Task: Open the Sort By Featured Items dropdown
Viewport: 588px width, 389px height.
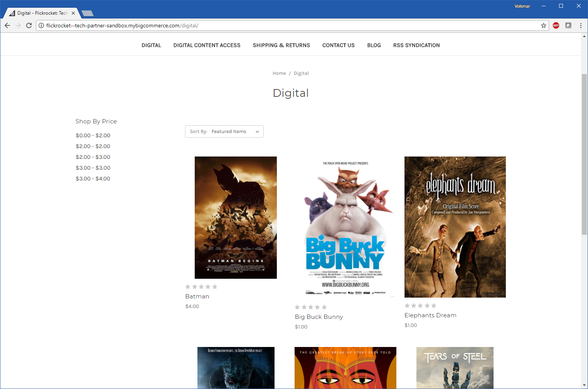Action: (x=224, y=131)
